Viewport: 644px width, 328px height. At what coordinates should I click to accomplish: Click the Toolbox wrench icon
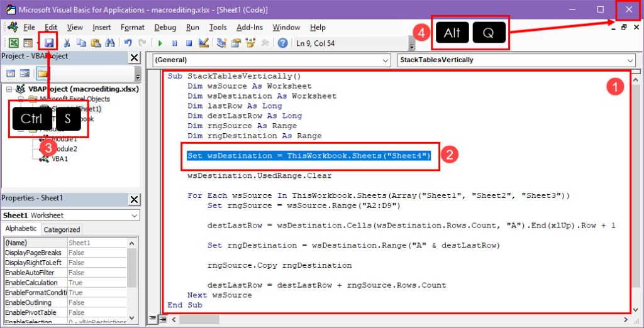tap(264, 43)
